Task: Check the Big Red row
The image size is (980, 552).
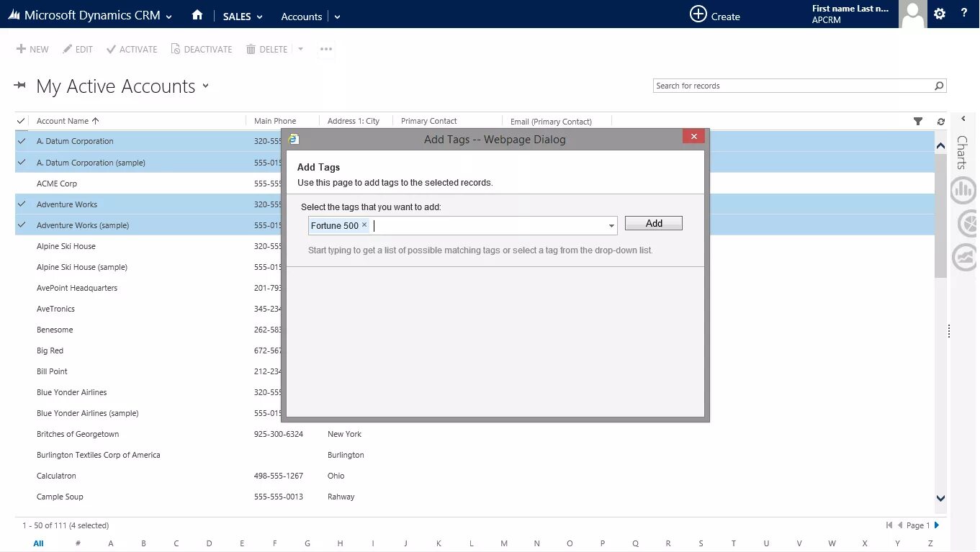Action: tap(22, 350)
